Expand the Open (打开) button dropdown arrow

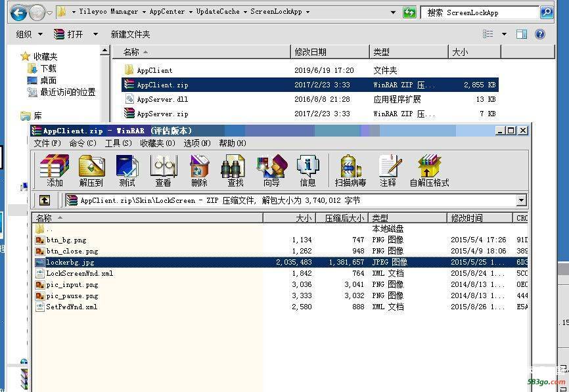click(x=95, y=34)
